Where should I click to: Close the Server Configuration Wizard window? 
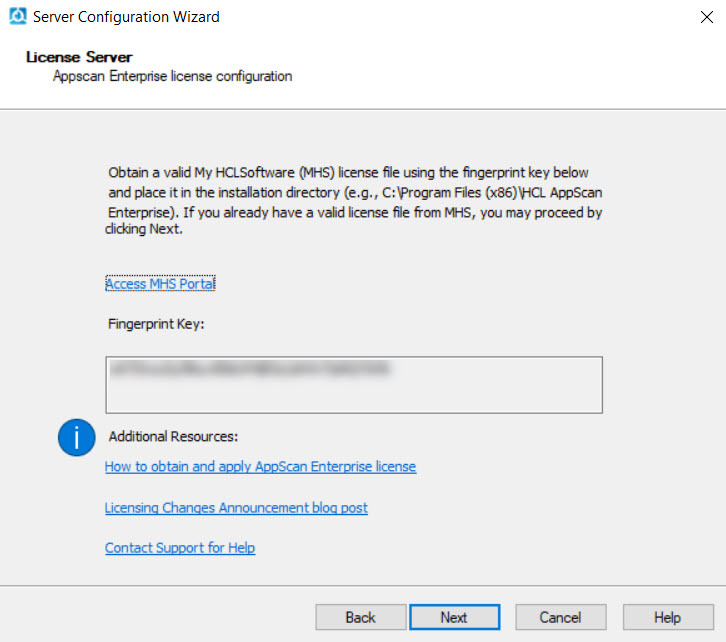(x=707, y=17)
